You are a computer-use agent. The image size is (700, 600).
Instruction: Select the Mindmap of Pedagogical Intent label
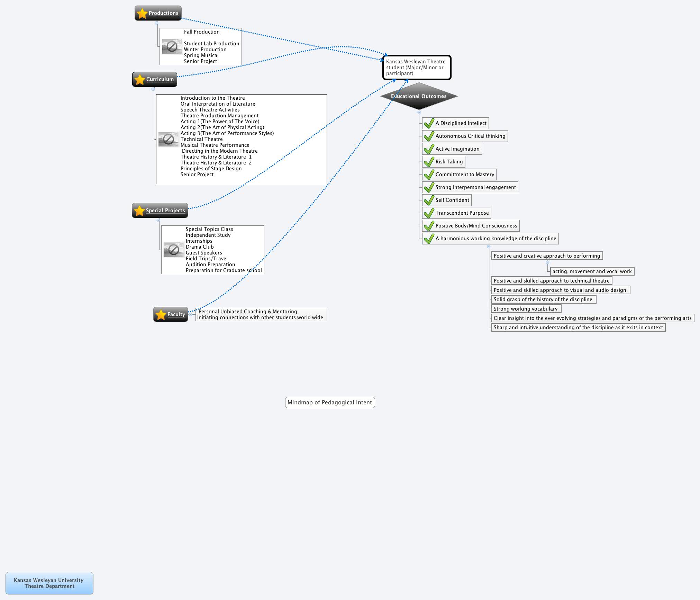[330, 402]
